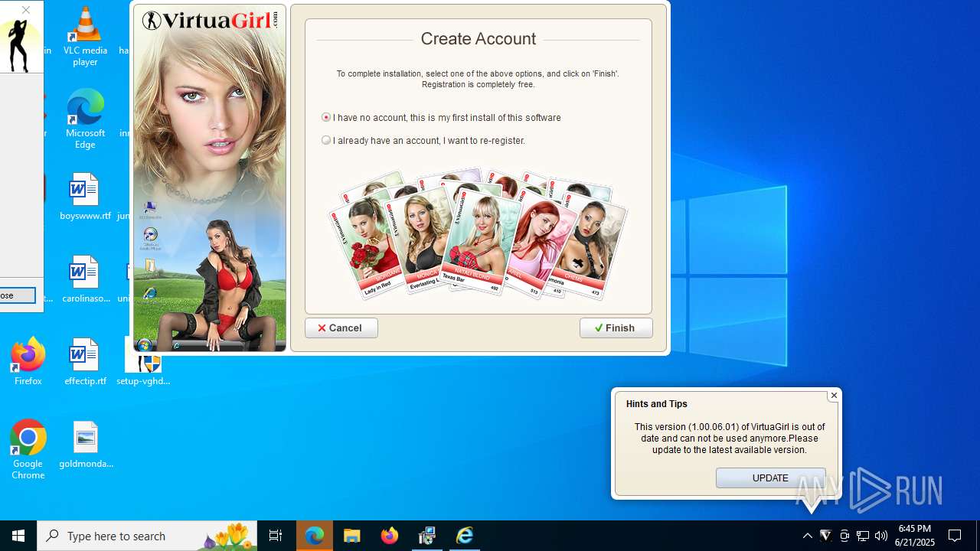This screenshot has height=551, width=980.
Task: Open Internet Explorer from the taskbar
Action: 465,536
